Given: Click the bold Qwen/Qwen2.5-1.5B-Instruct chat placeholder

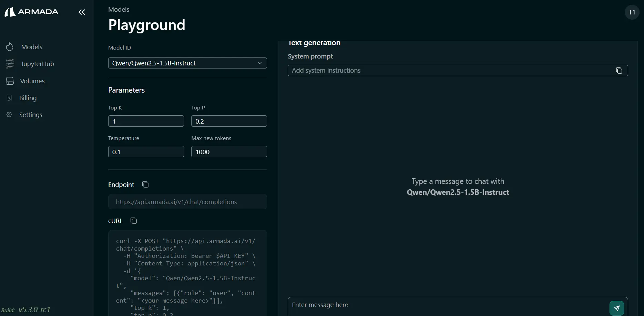Looking at the screenshot, I should 458,192.
